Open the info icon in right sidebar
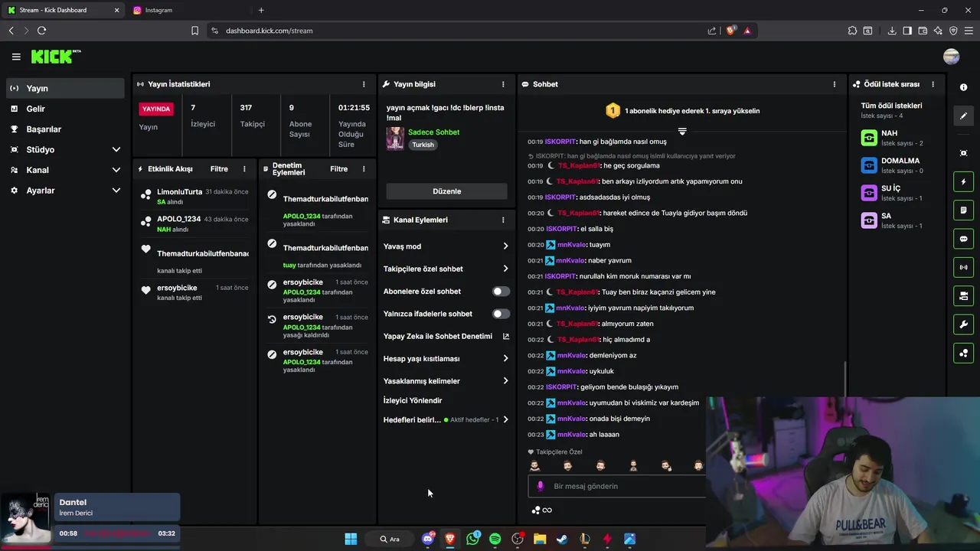The width and height of the screenshot is (980, 551). [x=963, y=87]
